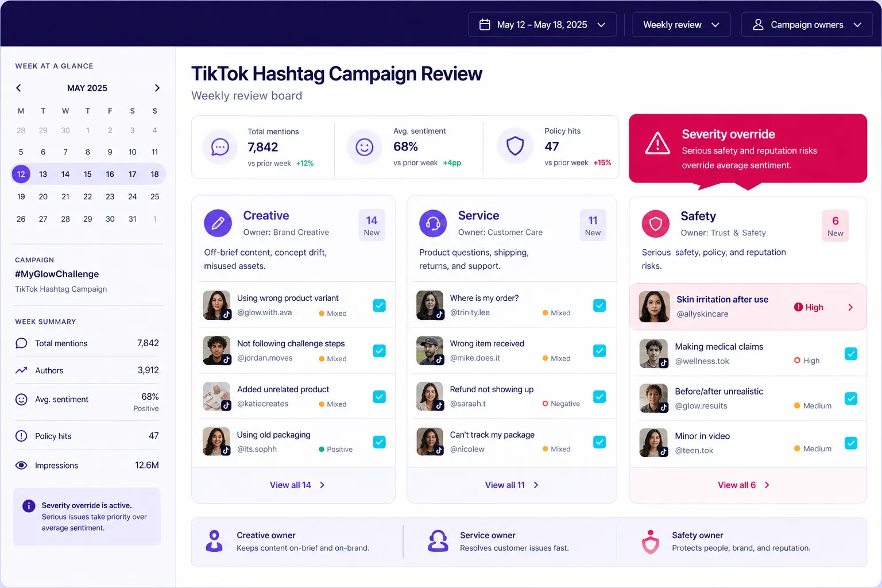This screenshot has height=588, width=882.
Task: Uncheck Where is my order? item
Action: pos(599,305)
